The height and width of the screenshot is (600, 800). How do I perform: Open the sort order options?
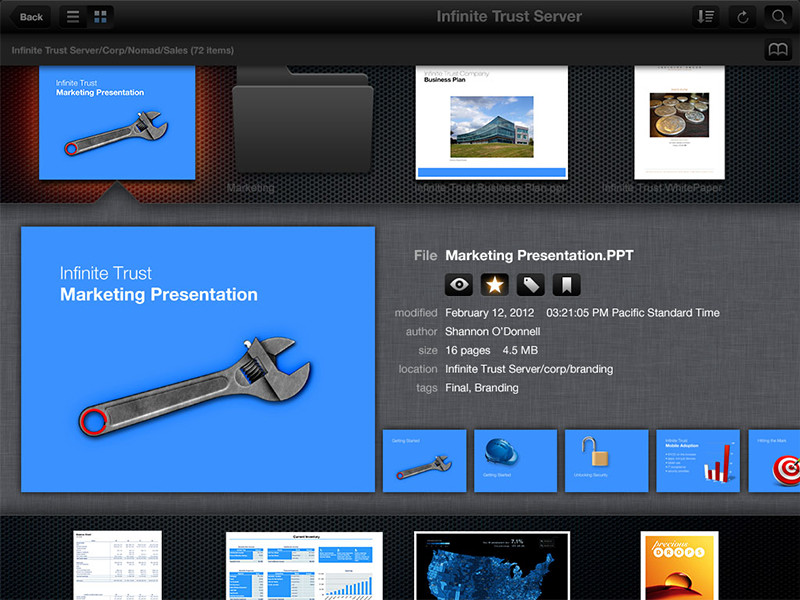pyautogui.click(x=705, y=17)
